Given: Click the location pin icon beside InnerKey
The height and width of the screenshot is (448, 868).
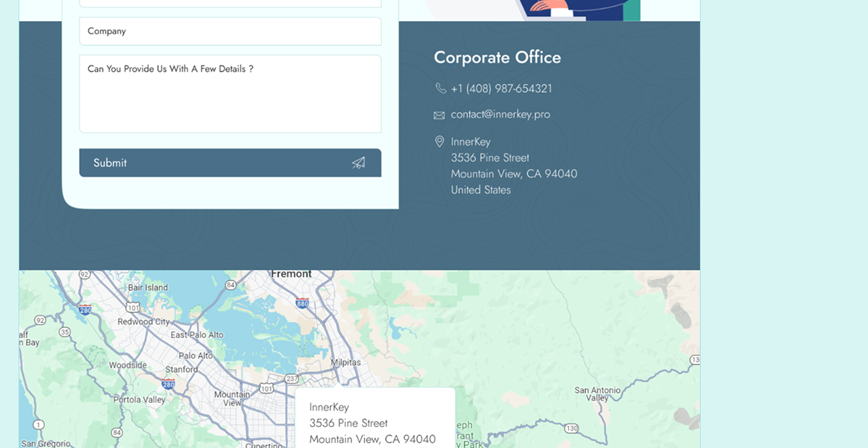Looking at the screenshot, I should [x=439, y=142].
